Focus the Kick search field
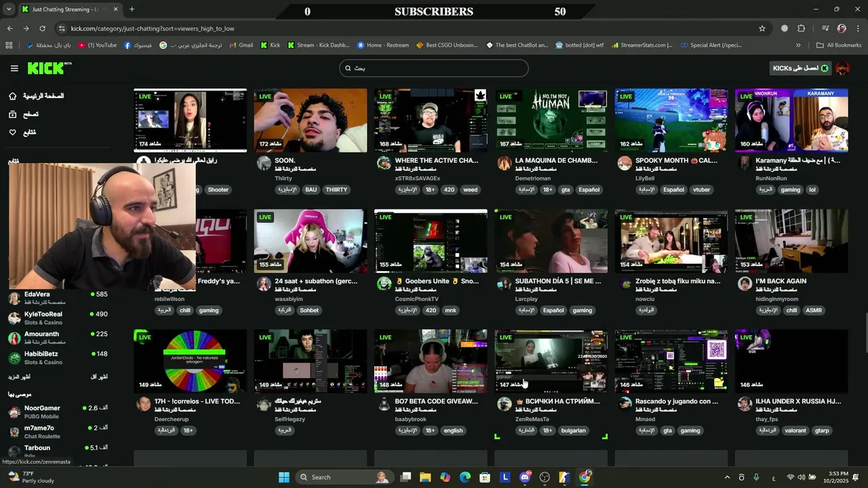 [x=434, y=68]
